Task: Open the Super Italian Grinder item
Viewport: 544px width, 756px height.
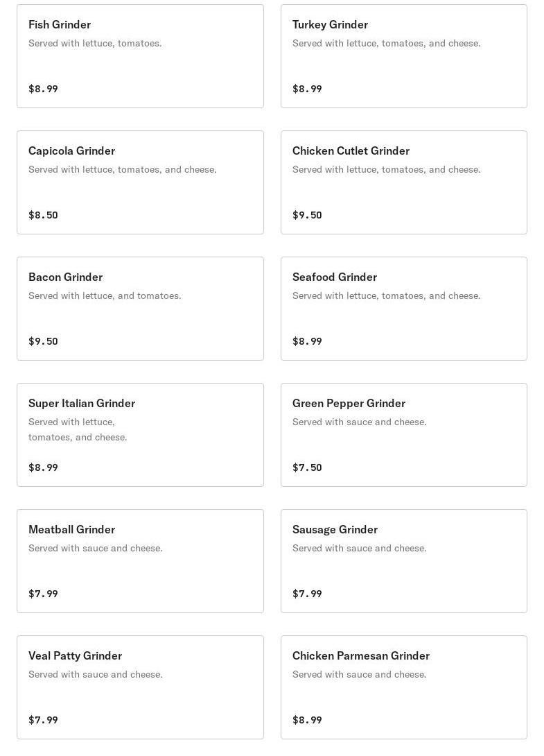Action: click(140, 435)
